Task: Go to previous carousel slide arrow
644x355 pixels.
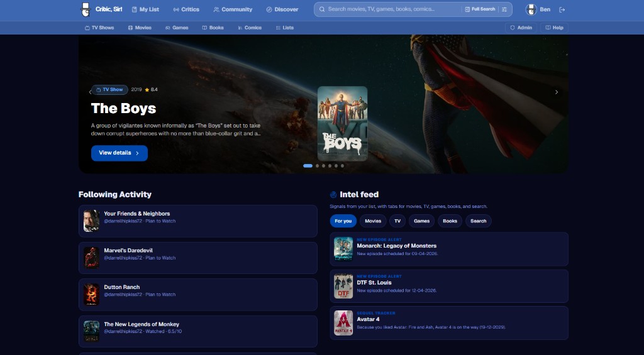Action: click(89, 92)
